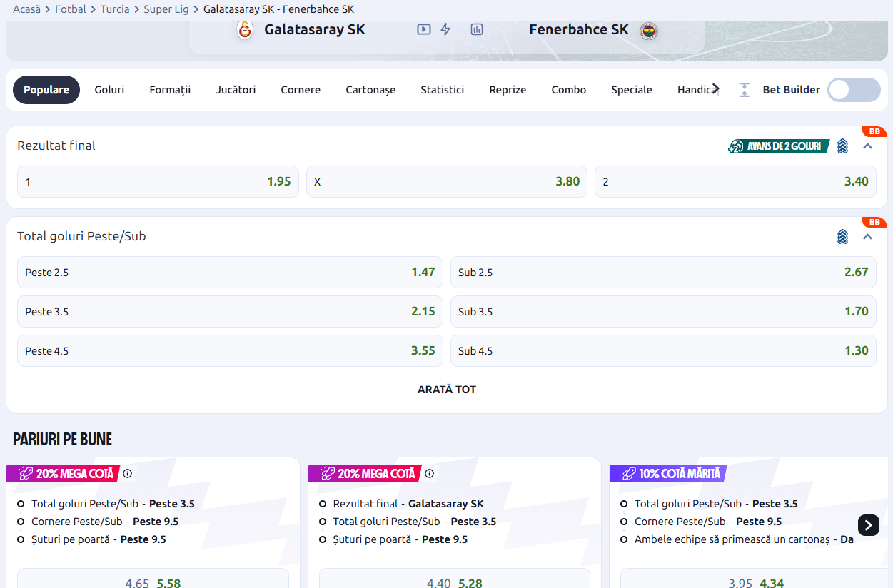Click the Galatasaray SK team logo
The width and height of the screenshot is (893, 588).
coord(245,30)
